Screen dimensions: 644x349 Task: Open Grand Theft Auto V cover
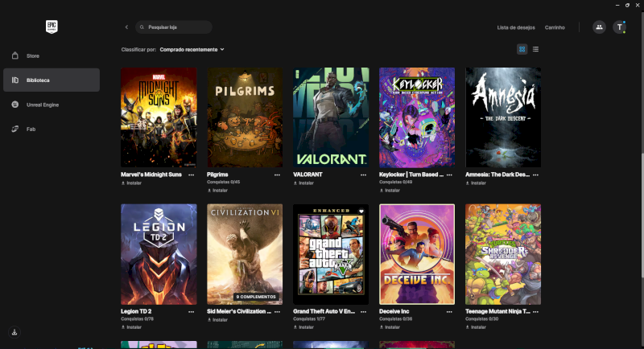(x=331, y=254)
